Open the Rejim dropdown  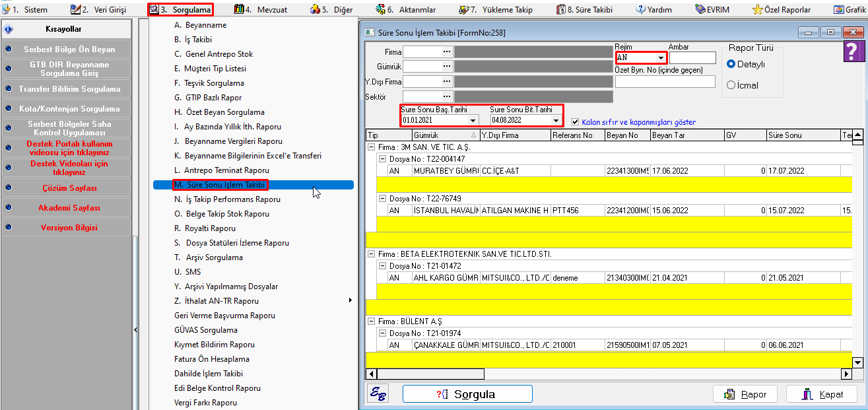(661, 58)
